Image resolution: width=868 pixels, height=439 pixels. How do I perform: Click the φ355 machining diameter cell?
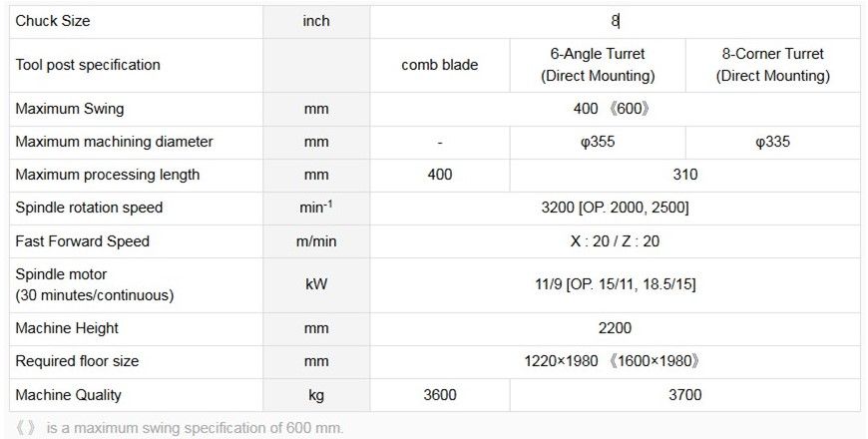point(598,142)
